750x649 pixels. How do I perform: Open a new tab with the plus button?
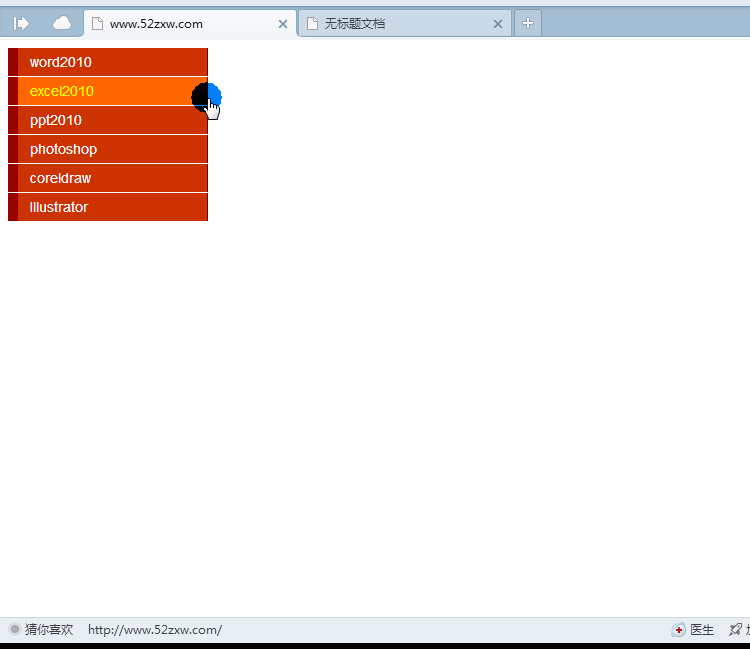(528, 23)
